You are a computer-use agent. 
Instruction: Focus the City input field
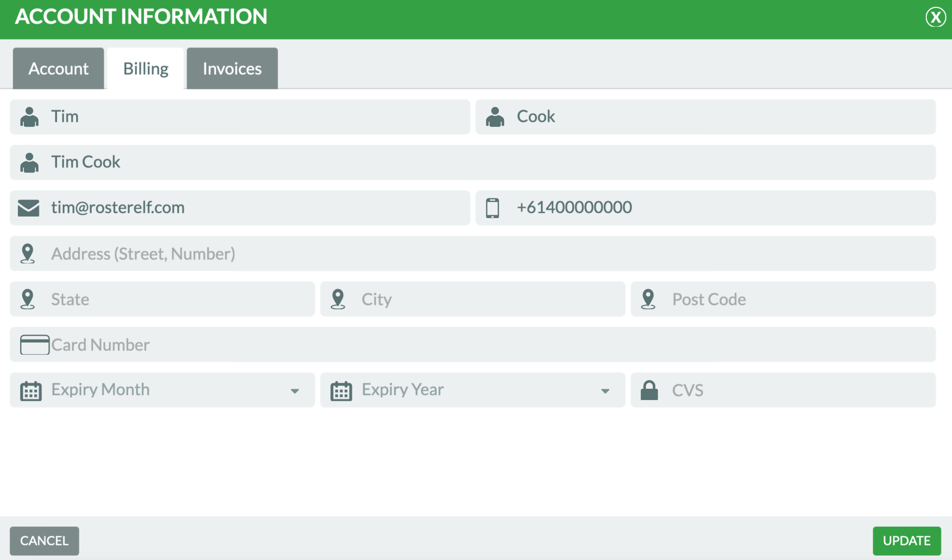point(473,299)
